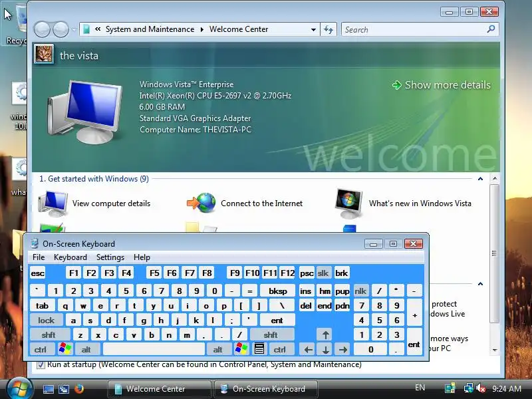The image size is (532, 399).
Task: Click the main ent key on keyboard
Action: pyautogui.click(x=277, y=321)
